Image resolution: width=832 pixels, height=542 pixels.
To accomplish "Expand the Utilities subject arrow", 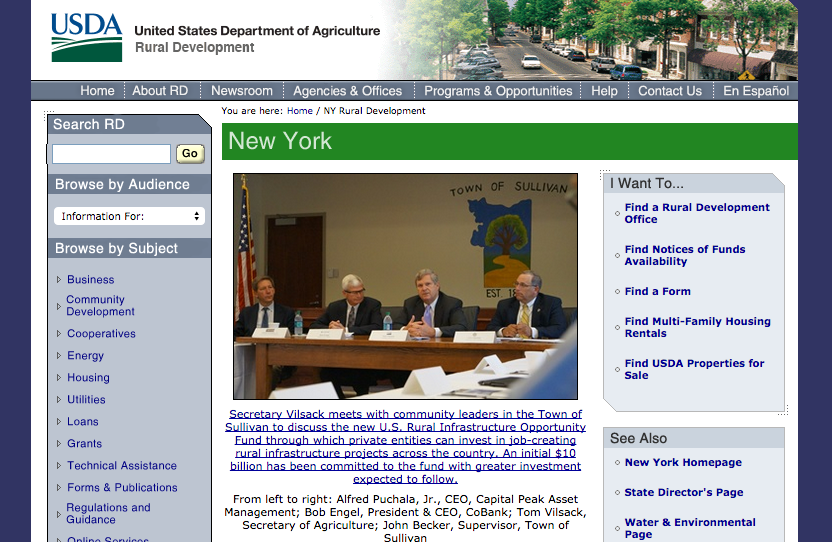I will pos(59,400).
